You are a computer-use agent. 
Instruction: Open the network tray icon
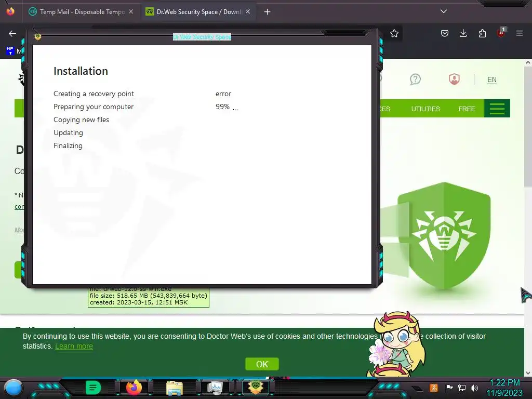[461, 388]
